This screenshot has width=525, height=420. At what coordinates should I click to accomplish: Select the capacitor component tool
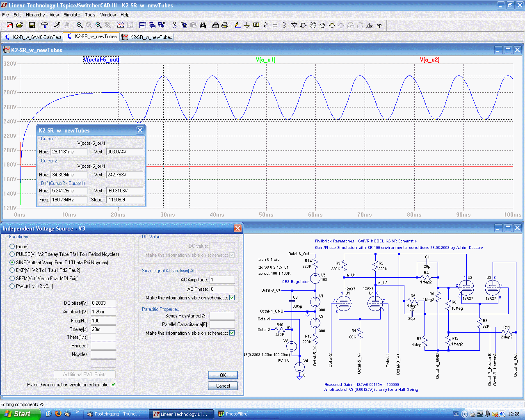(x=275, y=25)
